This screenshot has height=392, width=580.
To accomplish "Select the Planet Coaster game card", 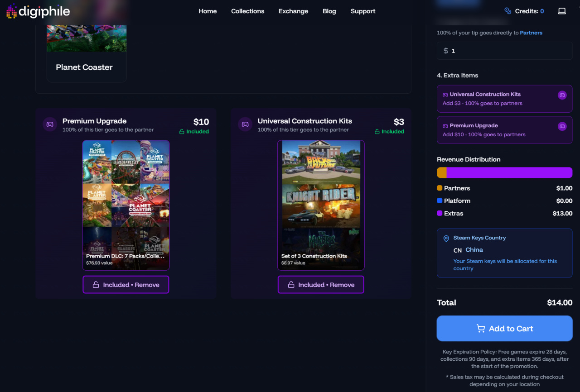I will click(87, 54).
